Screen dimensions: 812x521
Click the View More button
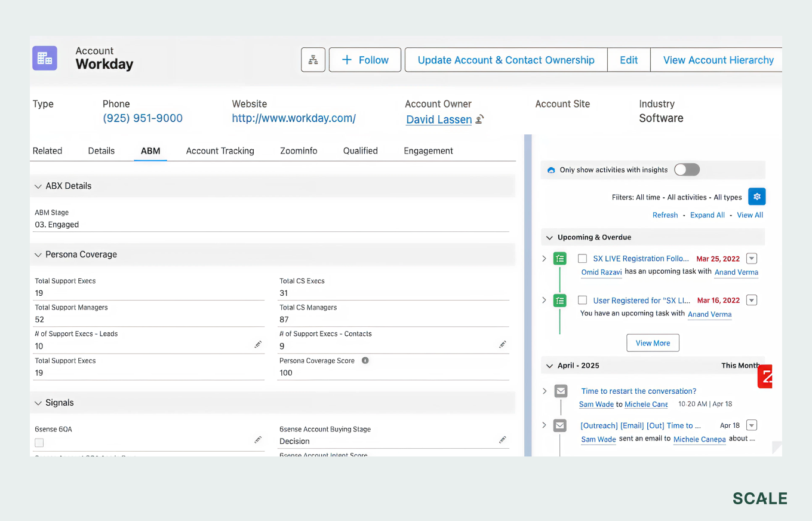coord(653,343)
